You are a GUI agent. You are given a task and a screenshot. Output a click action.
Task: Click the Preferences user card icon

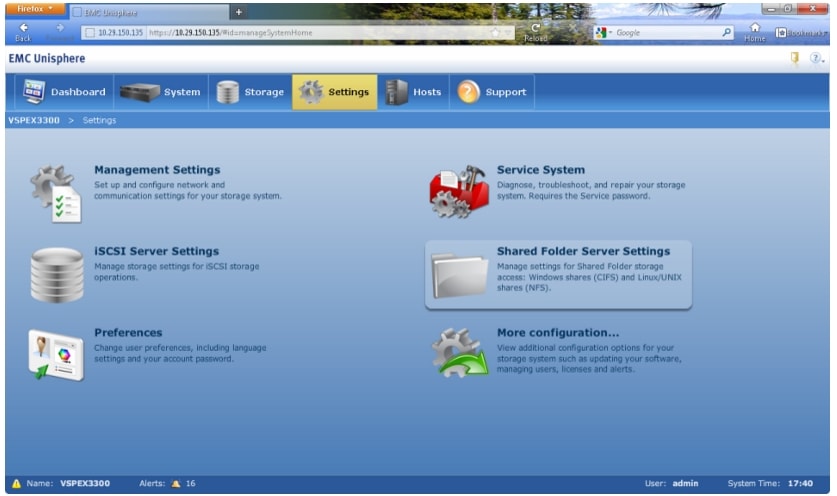pyautogui.click(x=56, y=355)
